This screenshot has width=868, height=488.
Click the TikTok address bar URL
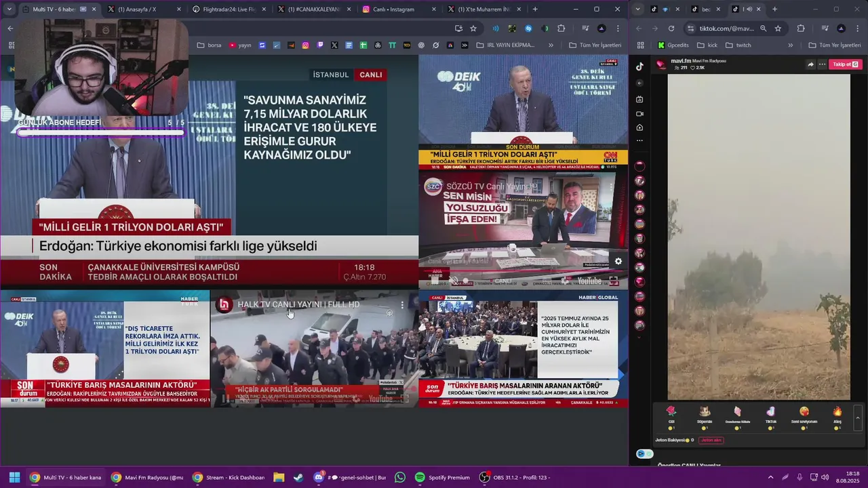(727, 28)
